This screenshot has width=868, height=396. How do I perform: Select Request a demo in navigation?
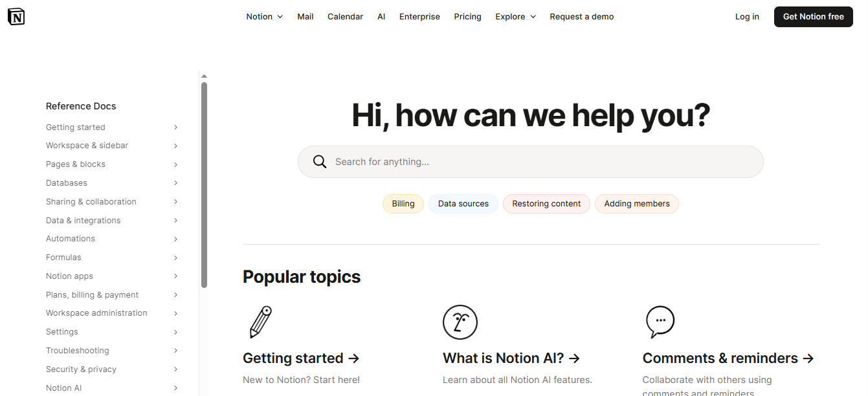[582, 17]
